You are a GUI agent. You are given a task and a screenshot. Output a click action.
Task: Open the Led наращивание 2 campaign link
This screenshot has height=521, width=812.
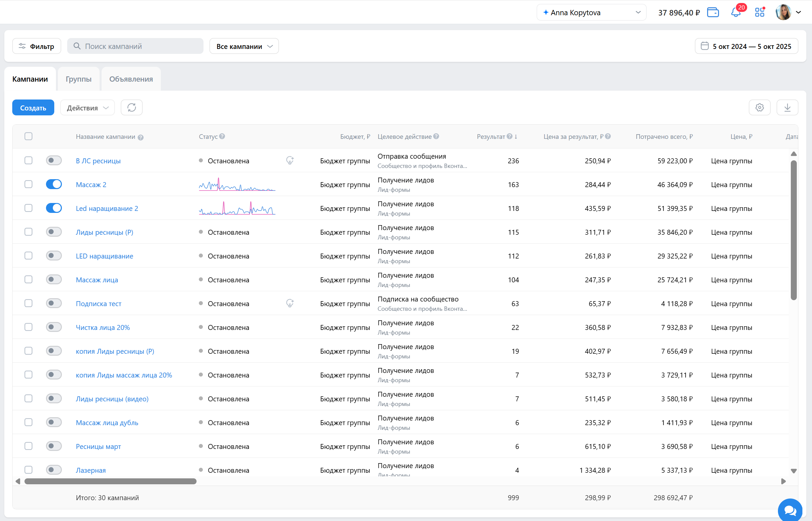point(107,208)
